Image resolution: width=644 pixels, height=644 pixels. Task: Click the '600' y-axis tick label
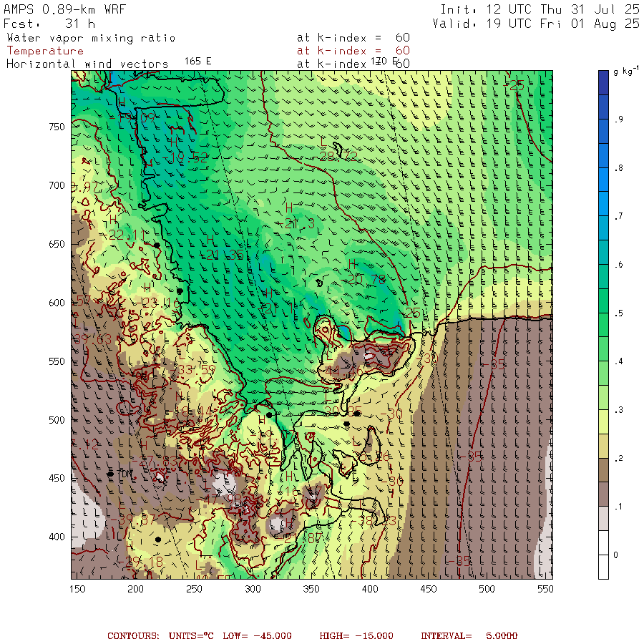pos(57,303)
